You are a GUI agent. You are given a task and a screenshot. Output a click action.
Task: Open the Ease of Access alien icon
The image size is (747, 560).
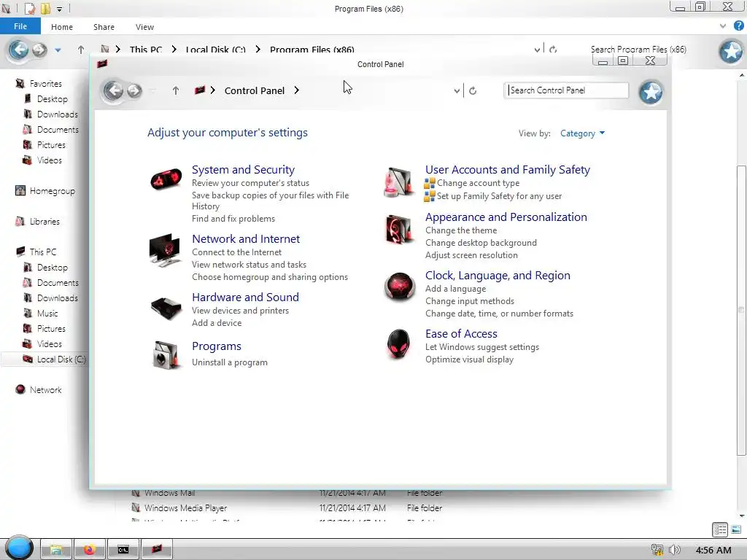[x=398, y=343]
